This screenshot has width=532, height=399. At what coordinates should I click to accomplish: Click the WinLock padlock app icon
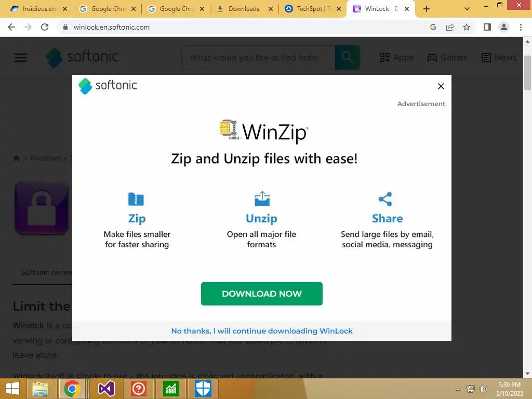pos(42,208)
